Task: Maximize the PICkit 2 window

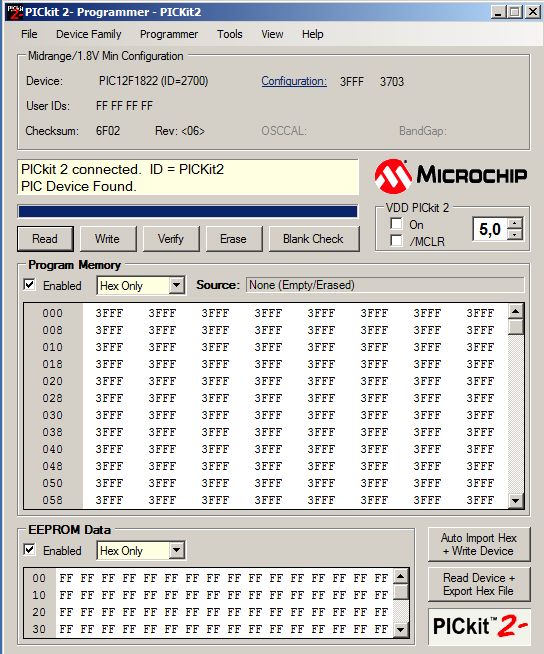Action: click(x=514, y=12)
